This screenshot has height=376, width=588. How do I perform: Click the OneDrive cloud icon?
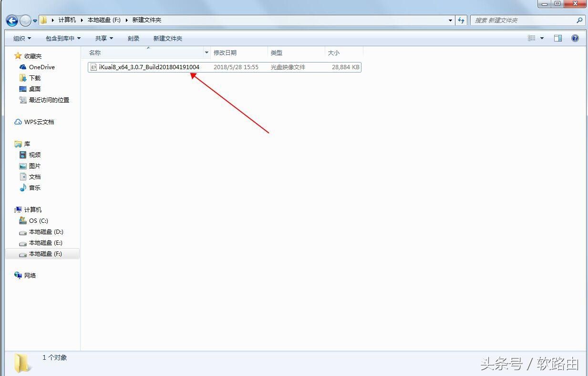pyautogui.click(x=23, y=67)
